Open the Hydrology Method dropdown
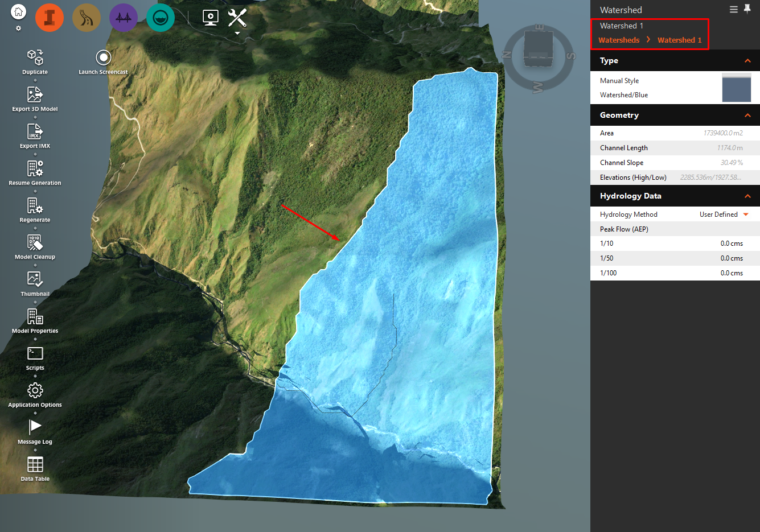 724,215
